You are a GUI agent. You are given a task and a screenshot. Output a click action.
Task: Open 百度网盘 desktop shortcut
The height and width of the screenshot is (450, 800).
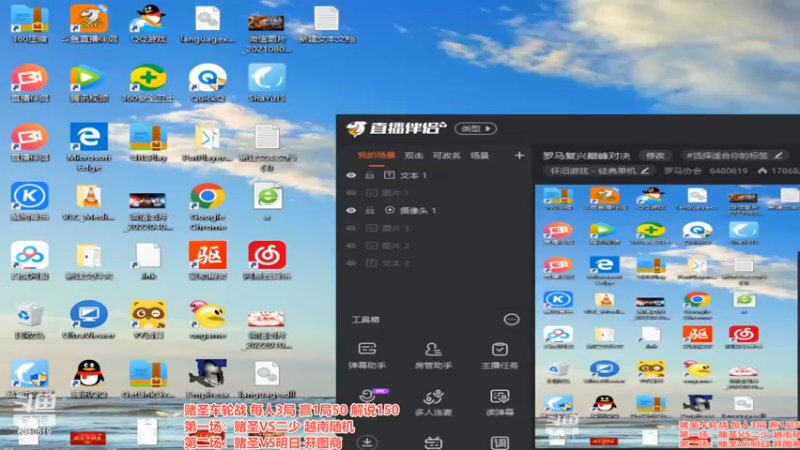[x=30, y=261]
